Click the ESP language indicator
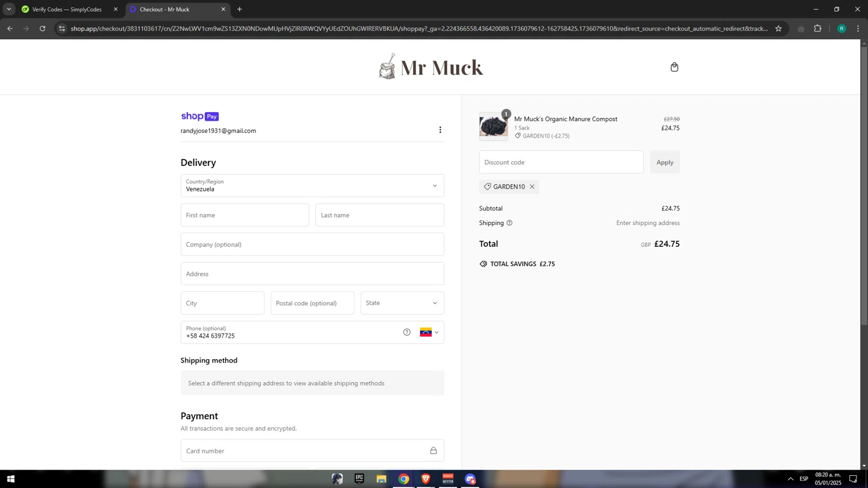868x488 pixels. (804, 479)
